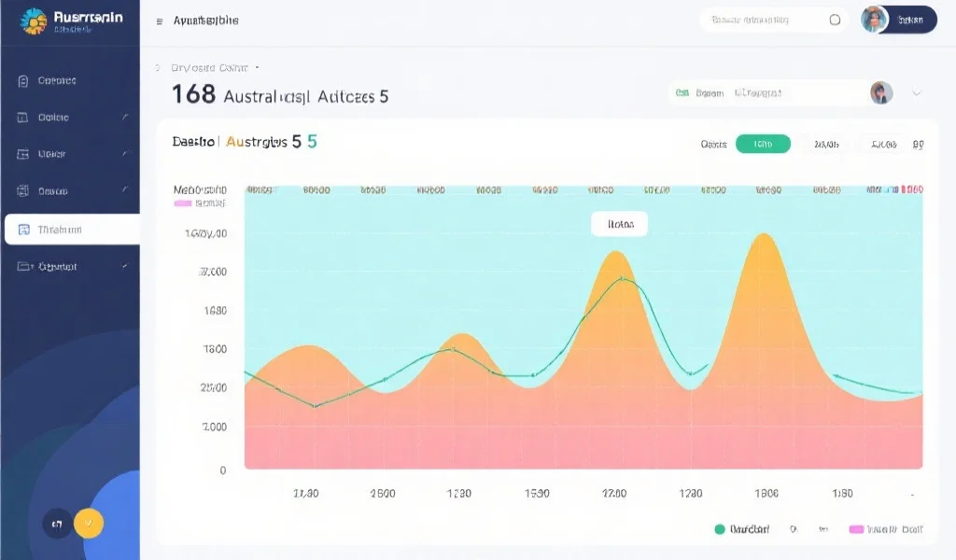The image size is (956, 560).
Task: Click the text label left of the green pill
Action: click(x=713, y=145)
